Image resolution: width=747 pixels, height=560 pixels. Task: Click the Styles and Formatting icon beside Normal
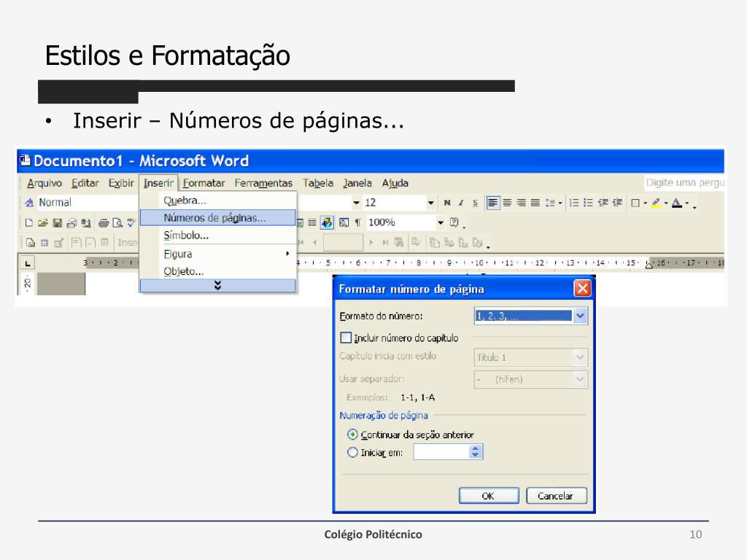point(29,203)
